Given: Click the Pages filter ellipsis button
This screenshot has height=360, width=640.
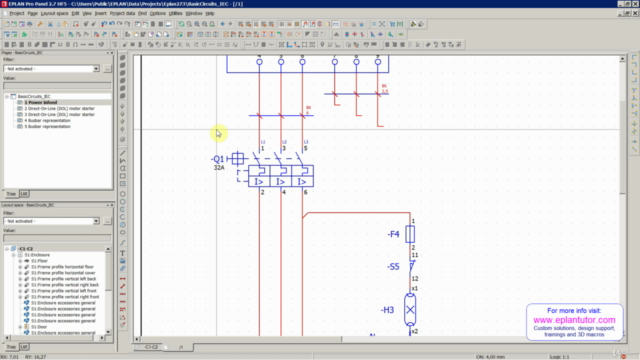Looking at the screenshot, I should click(x=107, y=69).
